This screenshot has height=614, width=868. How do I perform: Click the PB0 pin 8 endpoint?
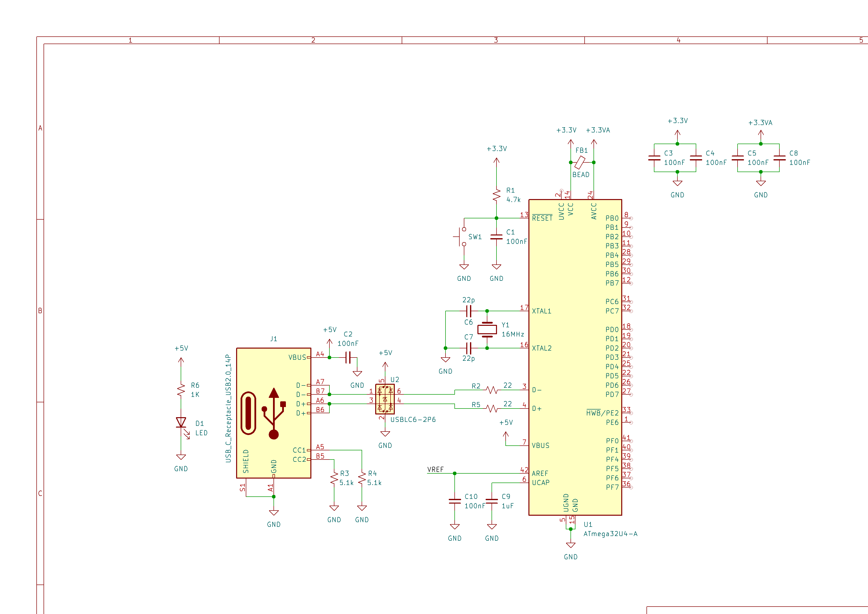click(631, 218)
